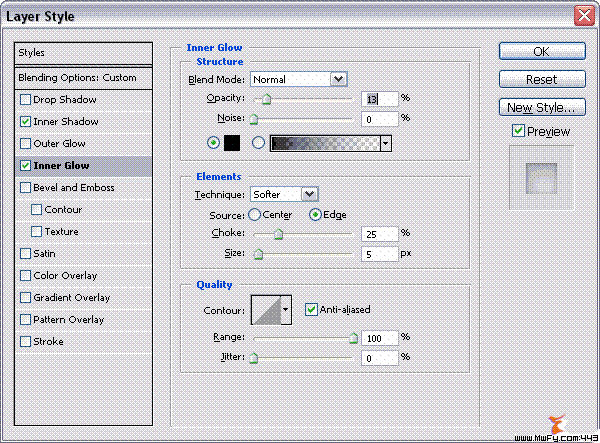Click the Contour curve thumbnail

[267, 309]
